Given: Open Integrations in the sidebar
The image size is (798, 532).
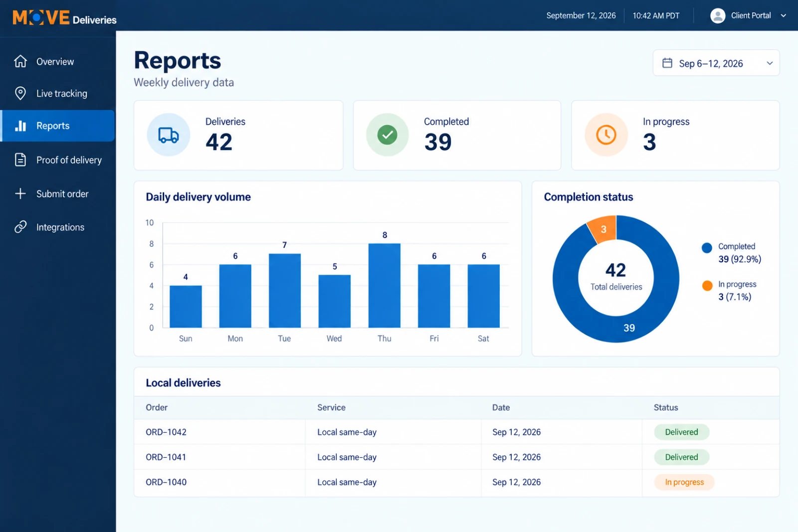Looking at the screenshot, I should click(x=58, y=227).
